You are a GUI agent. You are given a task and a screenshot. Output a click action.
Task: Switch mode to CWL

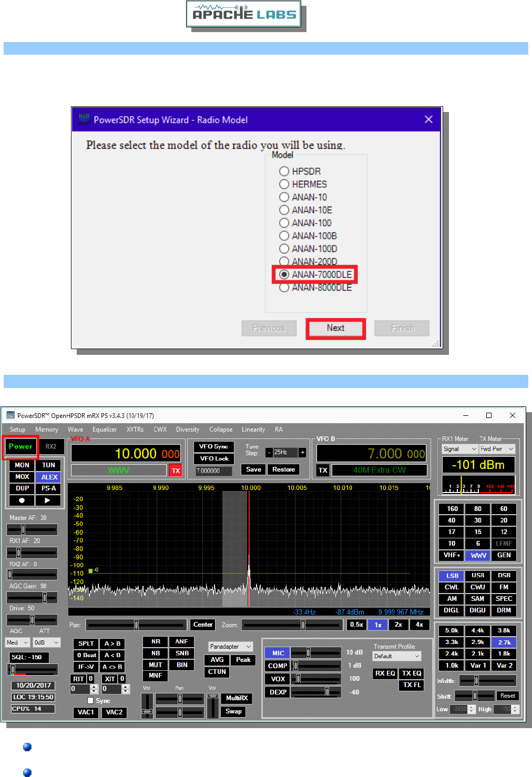pyautogui.click(x=452, y=587)
